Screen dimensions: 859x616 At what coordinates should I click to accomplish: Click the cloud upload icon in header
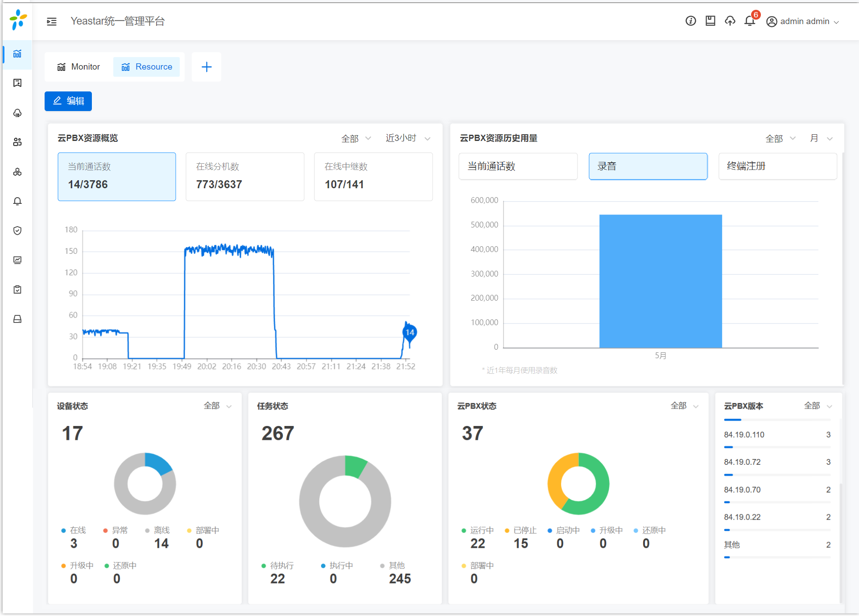pyautogui.click(x=730, y=21)
